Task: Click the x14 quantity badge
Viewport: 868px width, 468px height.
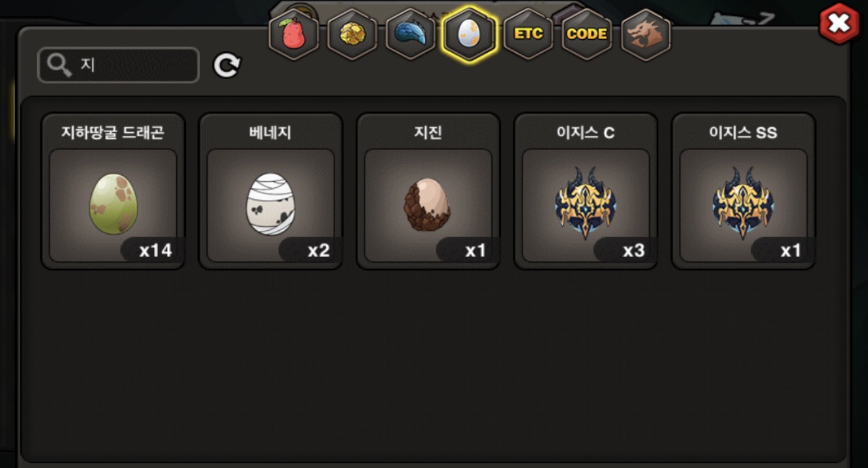Action: click(x=155, y=250)
